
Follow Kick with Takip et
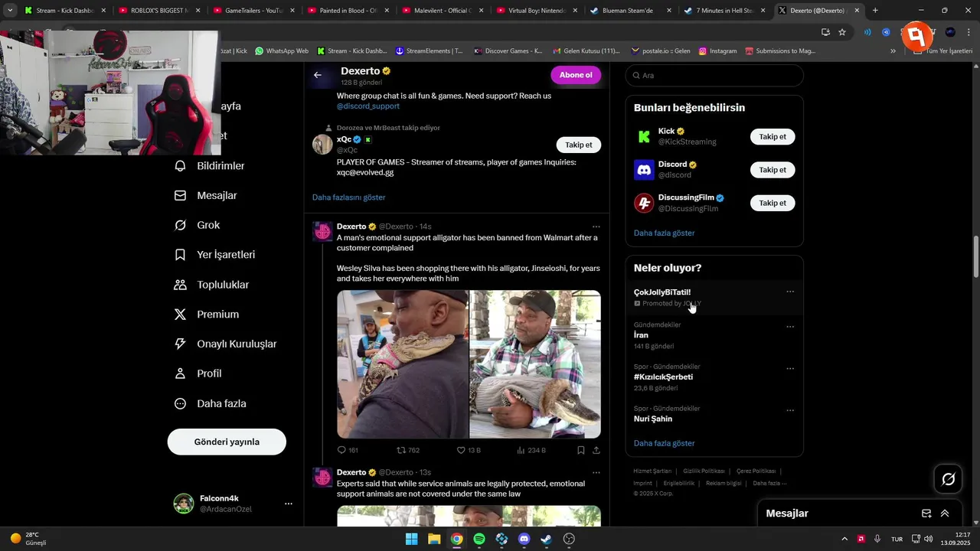pos(773,137)
